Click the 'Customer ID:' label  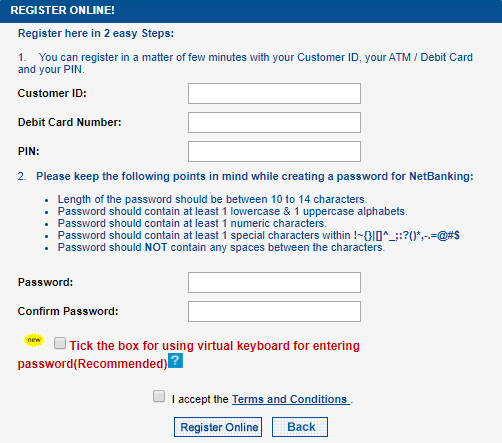click(x=52, y=93)
